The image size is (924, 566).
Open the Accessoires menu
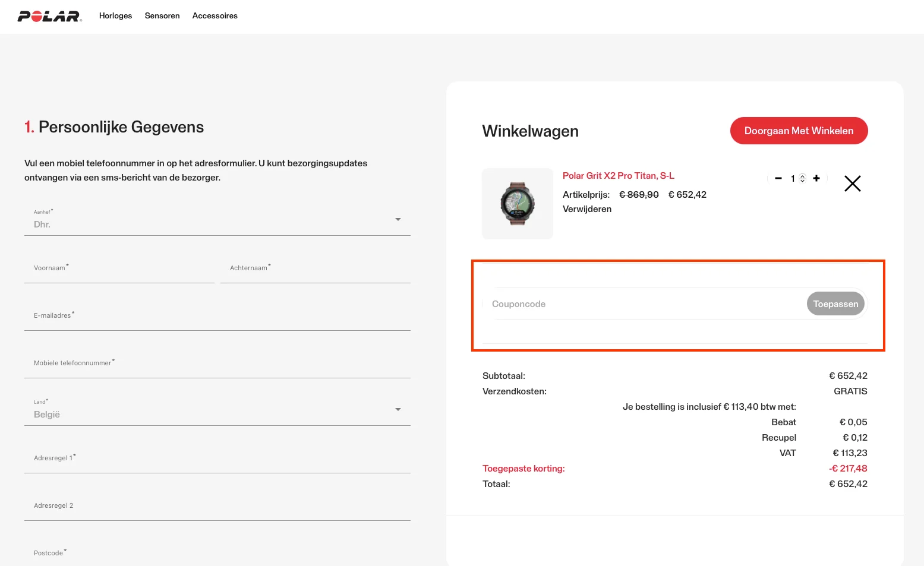215,16
